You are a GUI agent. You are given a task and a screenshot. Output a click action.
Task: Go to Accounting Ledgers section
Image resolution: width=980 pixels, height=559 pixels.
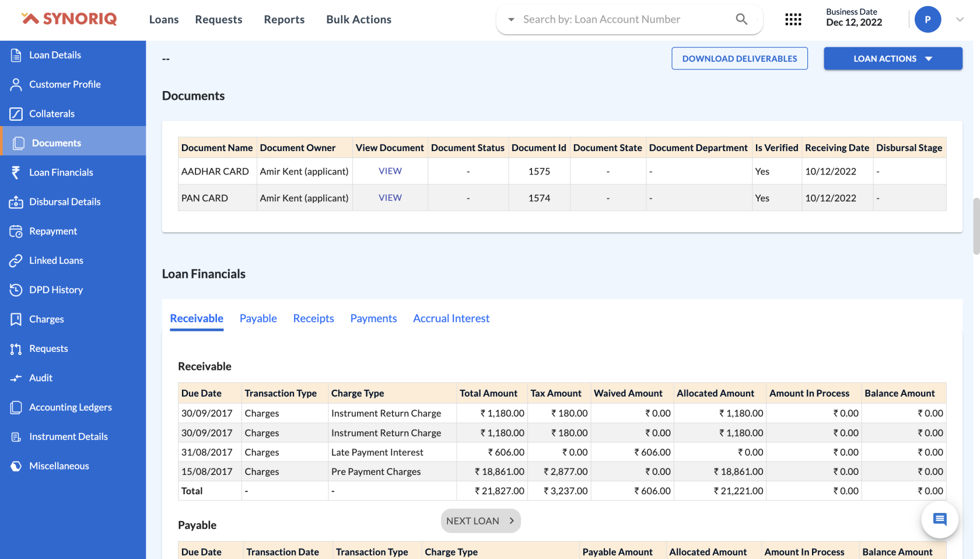(x=71, y=407)
